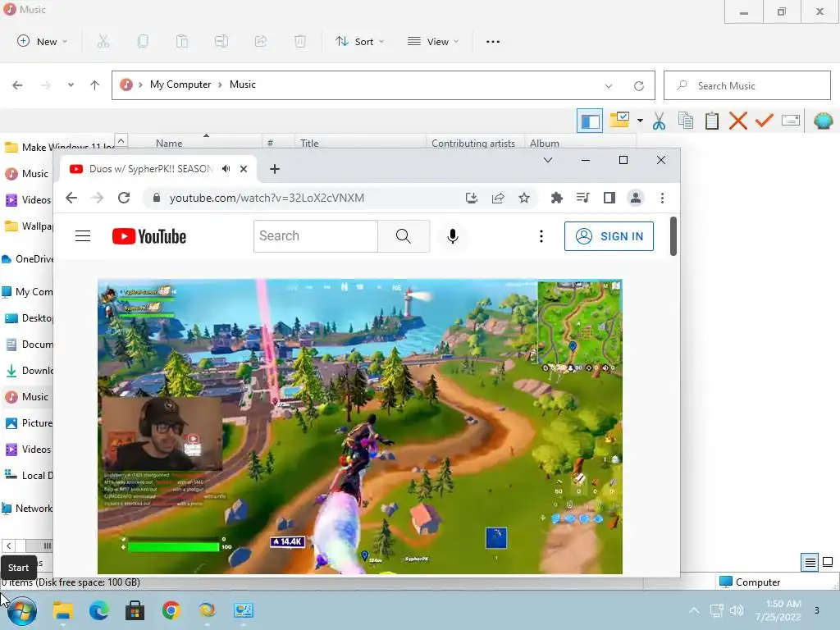Toggle the navigation pane icon in classic toolbar
The width and height of the screenshot is (840, 630).
tap(590, 121)
